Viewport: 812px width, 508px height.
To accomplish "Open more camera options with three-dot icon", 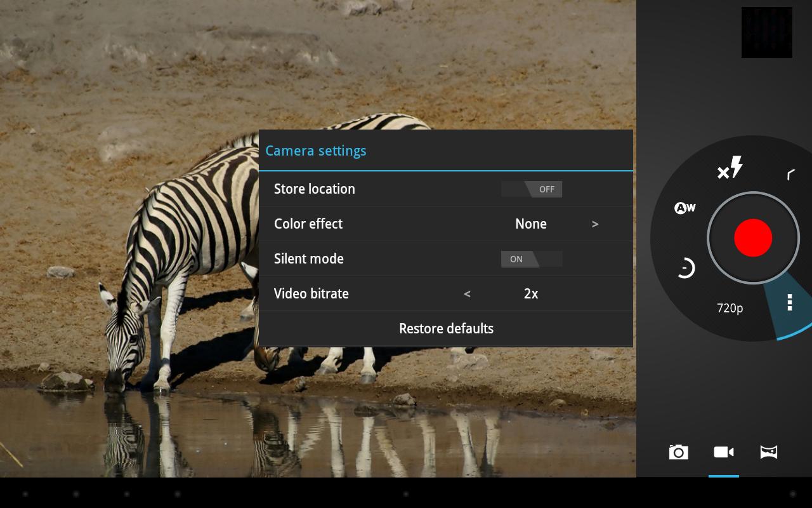I will tap(789, 303).
